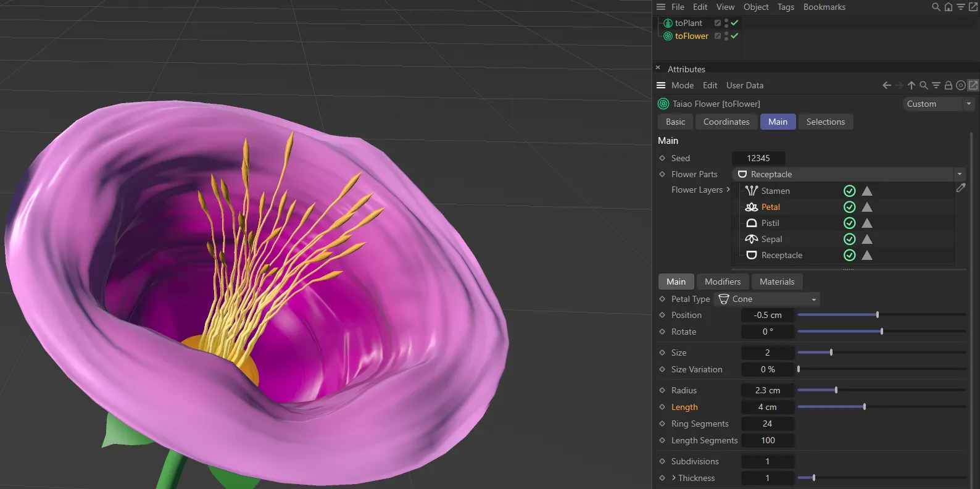Screen dimensions: 980x489
Task: Open the User Data menu
Action: coord(745,85)
